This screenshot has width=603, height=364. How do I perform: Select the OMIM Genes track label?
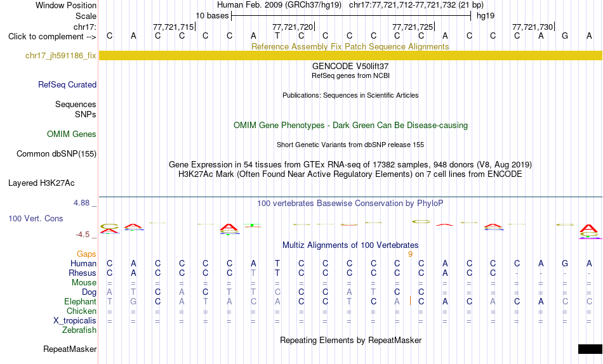point(72,134)
